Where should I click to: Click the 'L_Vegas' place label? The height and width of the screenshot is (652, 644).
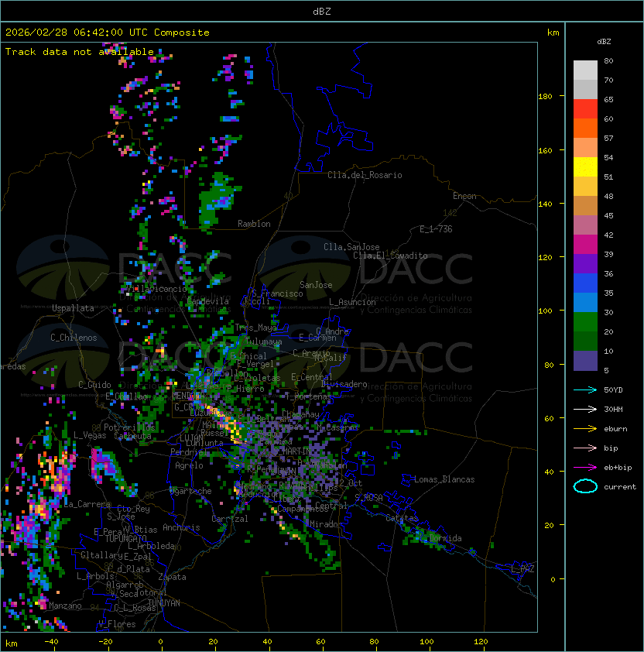tap(90, 435)
